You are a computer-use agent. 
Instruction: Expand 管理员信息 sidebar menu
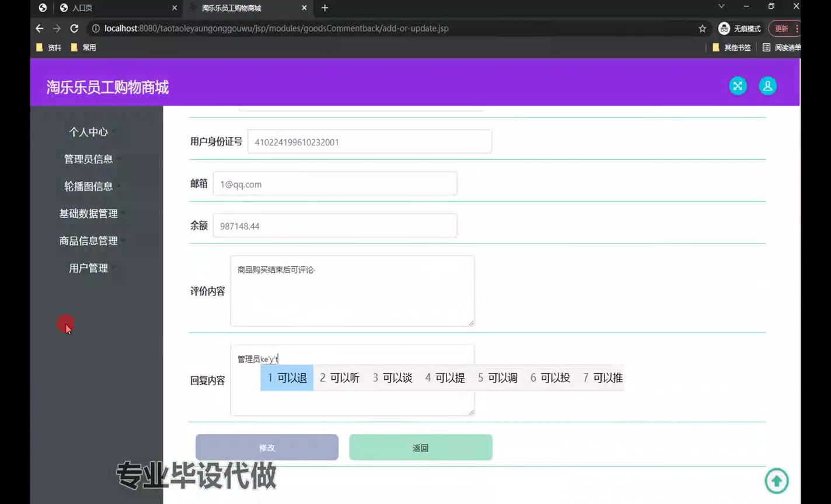89,159
